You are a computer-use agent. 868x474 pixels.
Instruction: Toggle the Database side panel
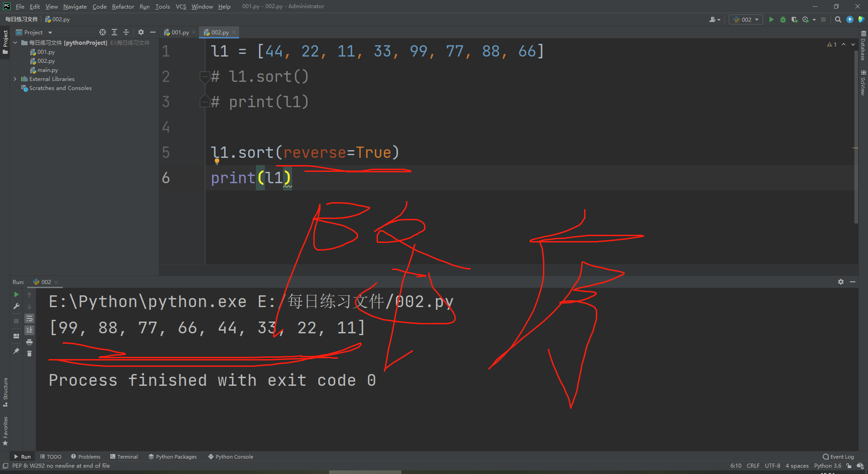tap(863, 46)
